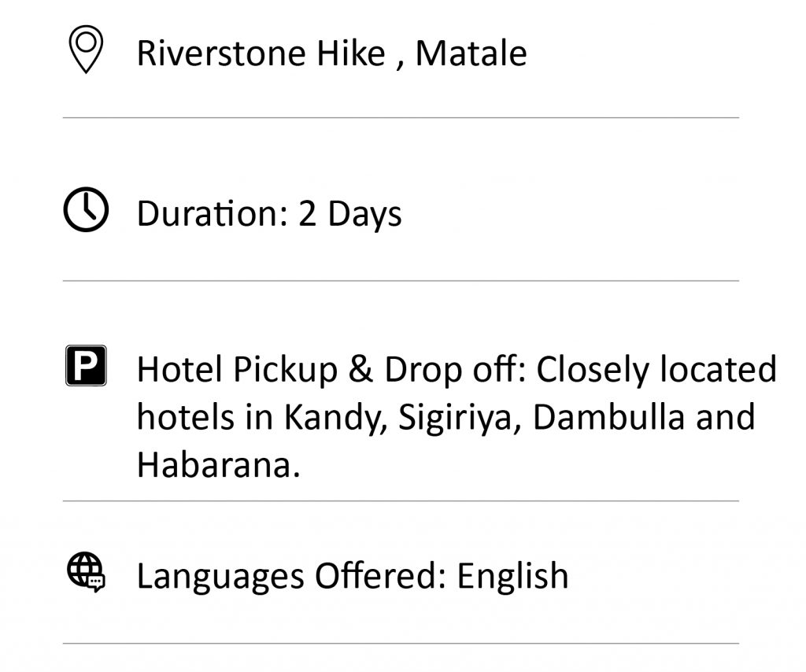The height and width of the screenshot is (672, 806).
Task: Click the Closely located text
Action: point(656,369)
